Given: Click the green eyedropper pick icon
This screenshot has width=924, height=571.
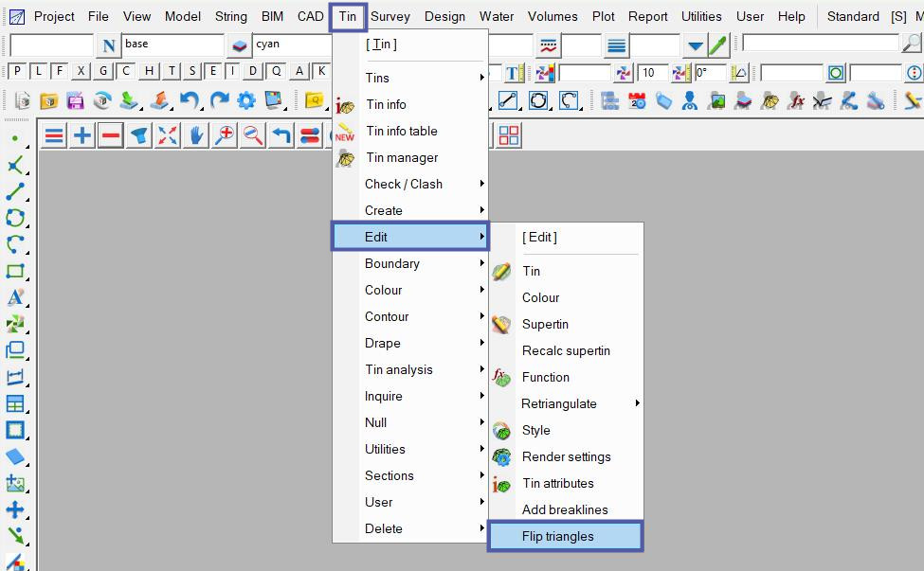Looking at the screenshot, I should point(717,45).
